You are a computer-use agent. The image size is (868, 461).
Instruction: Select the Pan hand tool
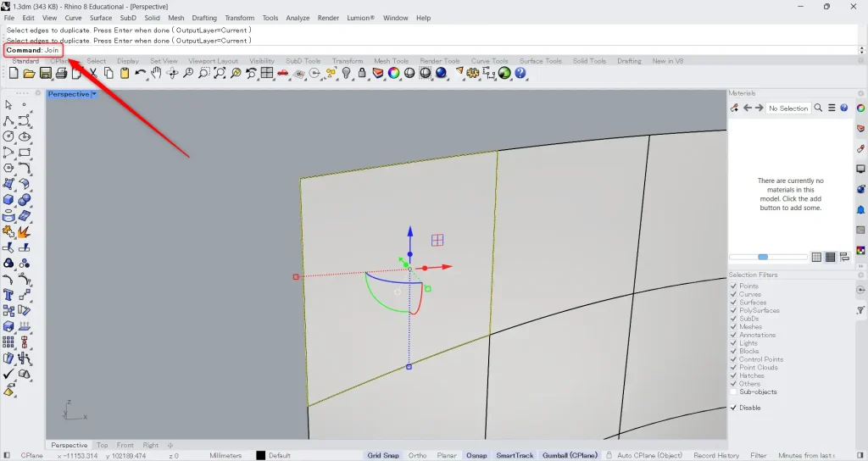pos(156,73)
